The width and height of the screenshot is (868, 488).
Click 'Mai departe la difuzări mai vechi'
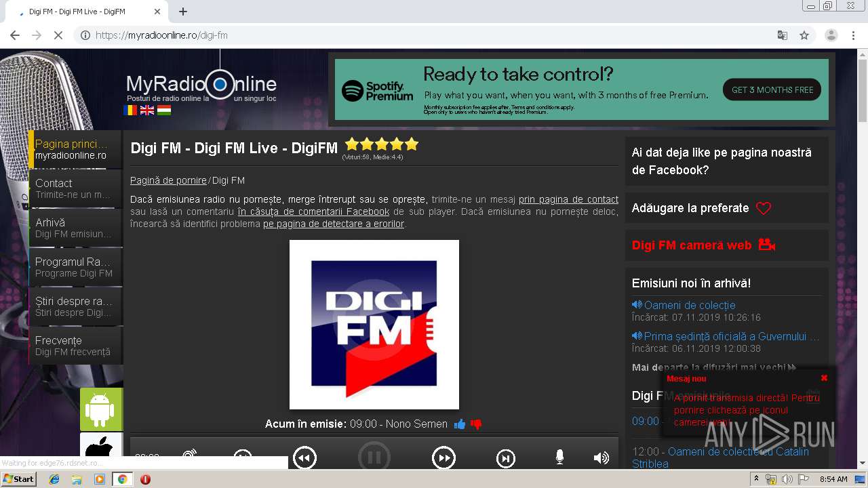[714, 367]
